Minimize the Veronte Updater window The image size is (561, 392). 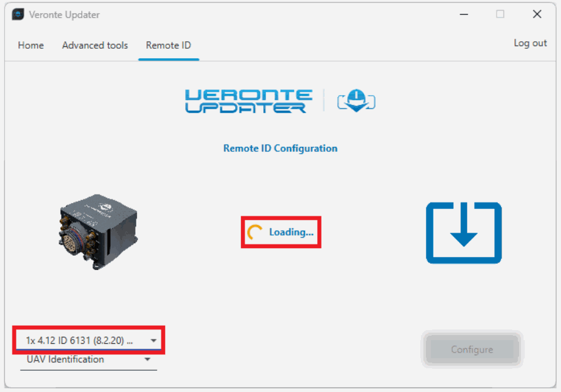tap(463, 14)
